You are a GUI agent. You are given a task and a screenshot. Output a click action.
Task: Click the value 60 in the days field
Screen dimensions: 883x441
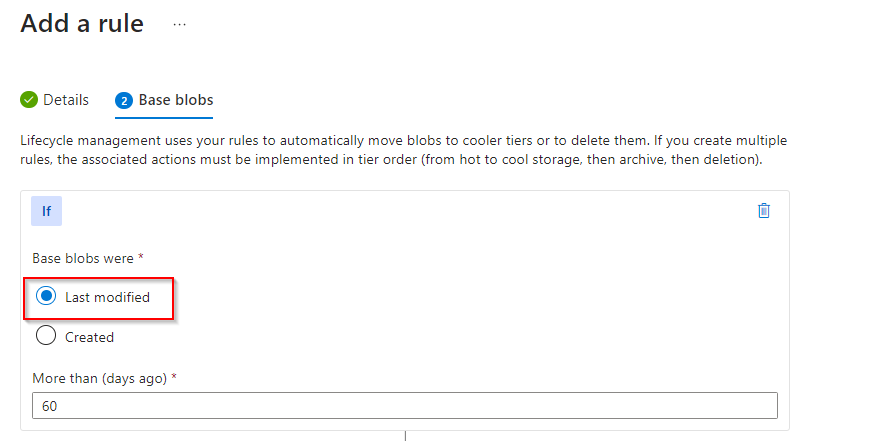[48, 405]
